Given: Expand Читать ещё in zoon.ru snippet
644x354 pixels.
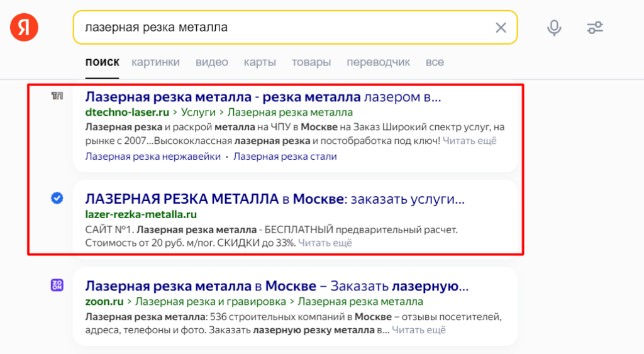Looking at the screenshot, I should coord(418,329).
